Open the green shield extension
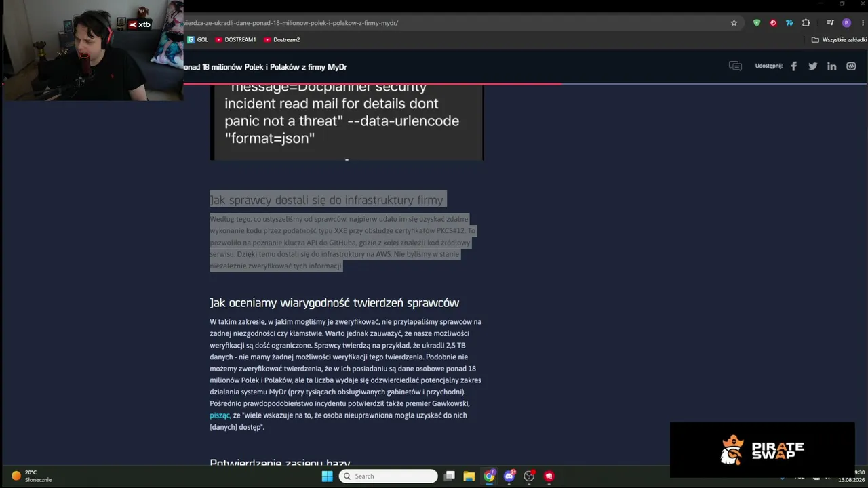868x488 pixels. (x=757, y=23)
